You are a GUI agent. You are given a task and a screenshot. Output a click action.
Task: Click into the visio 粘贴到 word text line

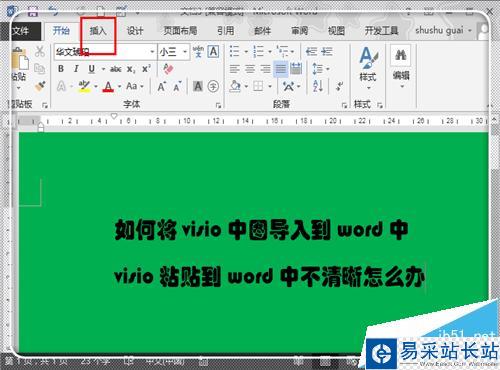pos(269,276)
